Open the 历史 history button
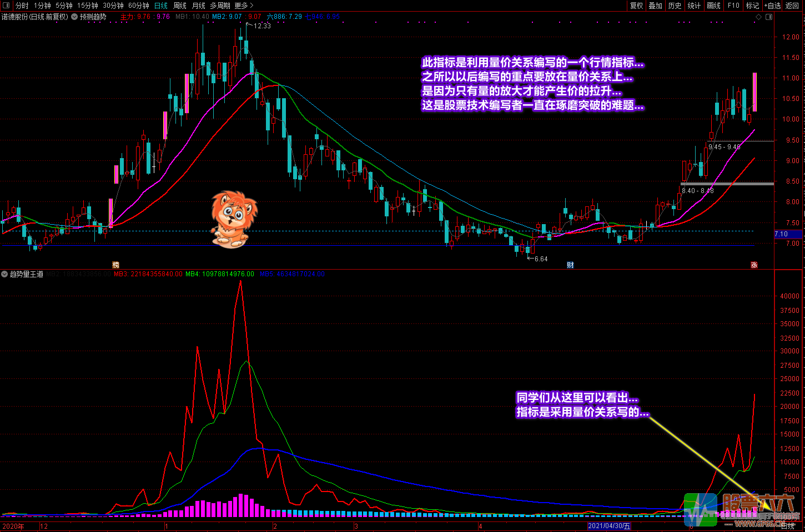The image size is (805, 532). (675, 6)
